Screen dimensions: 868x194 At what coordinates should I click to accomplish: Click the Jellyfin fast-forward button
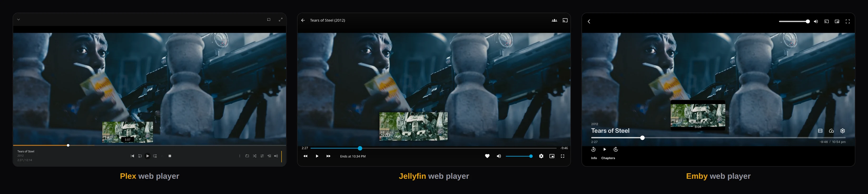[329, 156]
